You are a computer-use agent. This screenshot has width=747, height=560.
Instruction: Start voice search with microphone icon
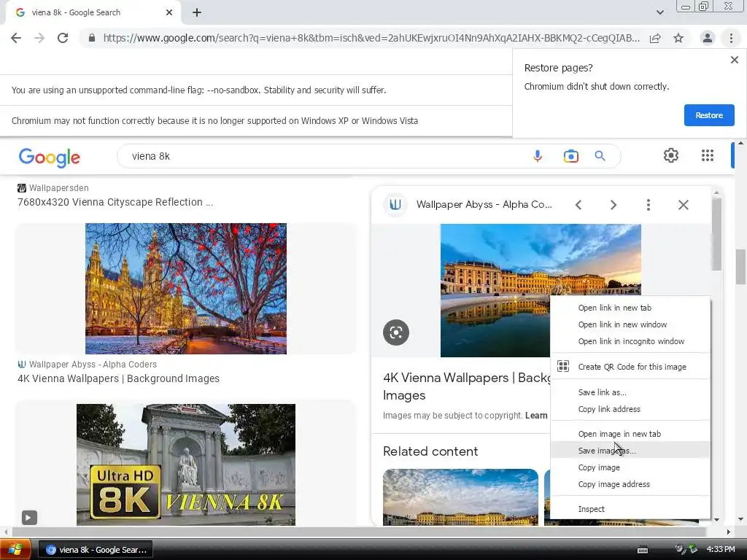(538, 156)
